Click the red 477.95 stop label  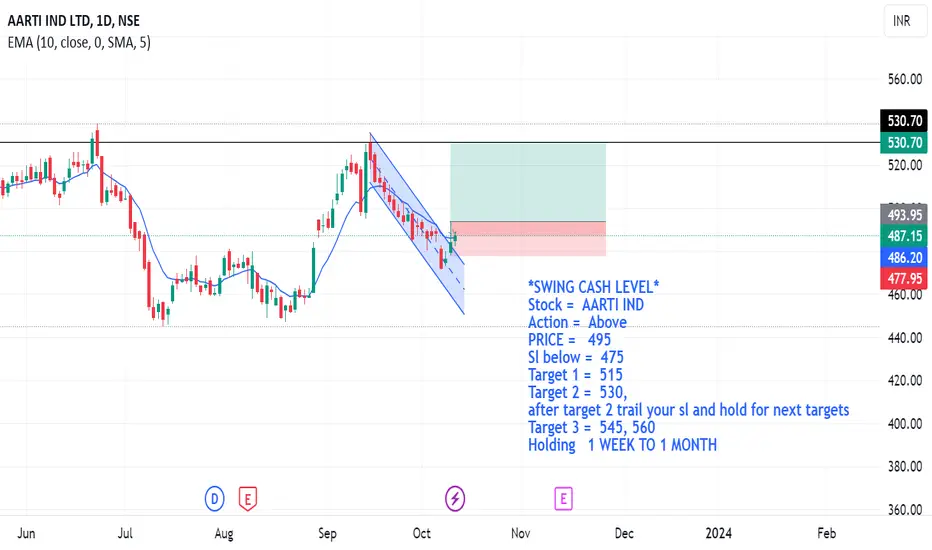903,278
